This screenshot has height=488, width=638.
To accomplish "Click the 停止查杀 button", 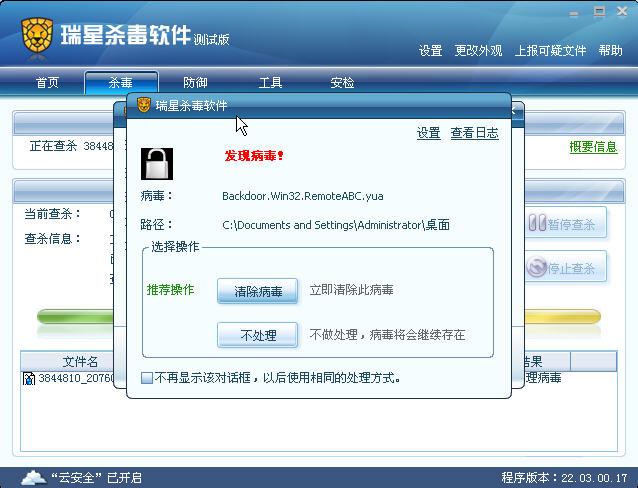I will (566, 267).
